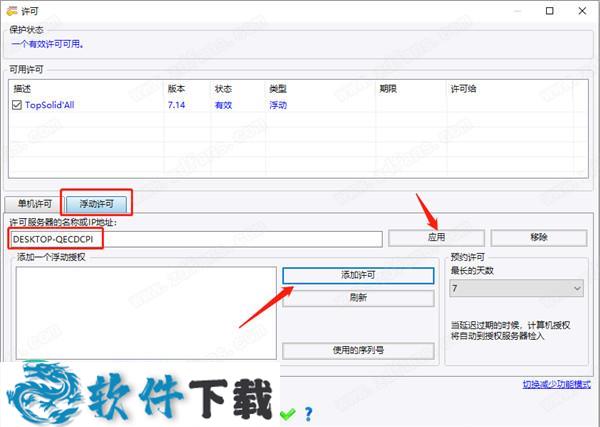Click the 使用的序列号 button
600x427 pixels.
(358, 350)
